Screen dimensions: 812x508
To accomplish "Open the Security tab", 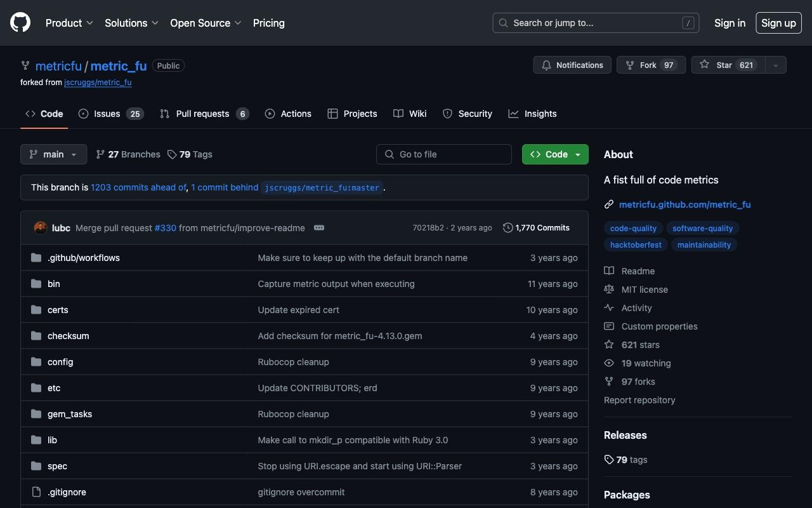I will (x=467, y=114).
